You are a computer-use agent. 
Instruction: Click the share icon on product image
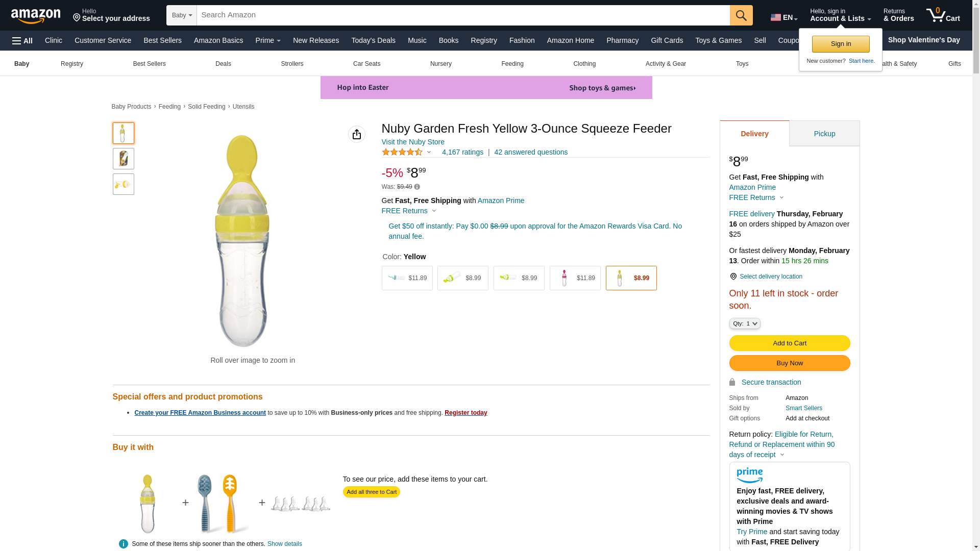click(x=356, y=134)
